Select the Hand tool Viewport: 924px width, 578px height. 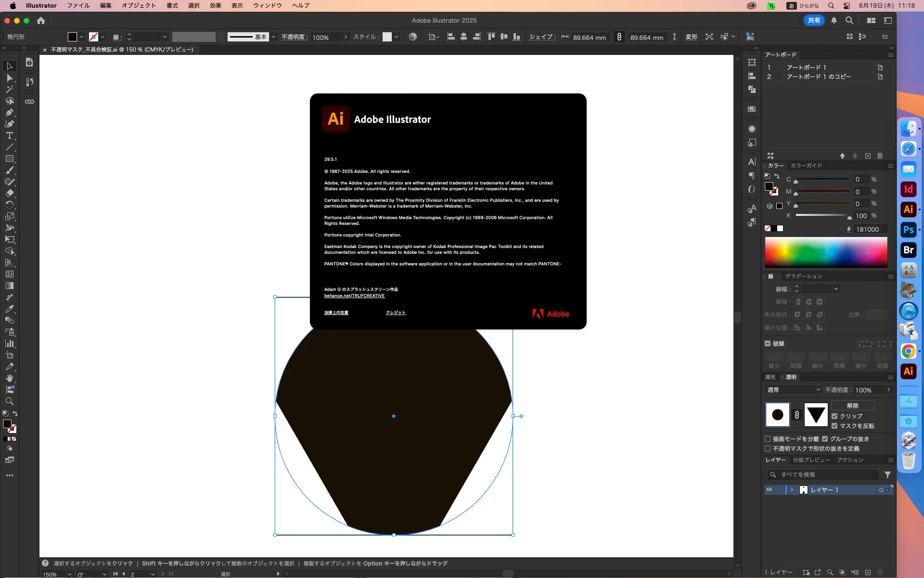9,378
